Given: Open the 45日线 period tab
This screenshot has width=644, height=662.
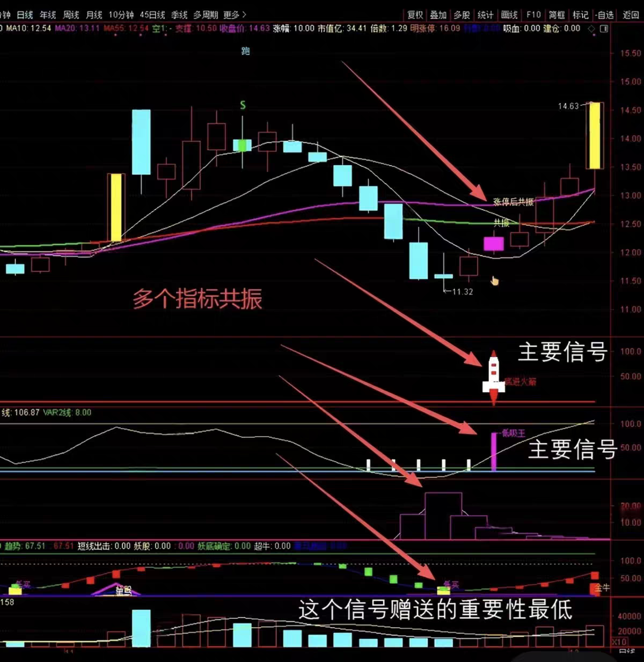Looking at the screenshot, I should (152, 15).
